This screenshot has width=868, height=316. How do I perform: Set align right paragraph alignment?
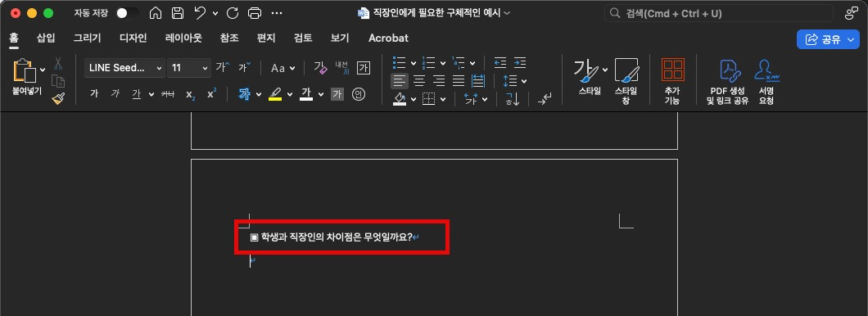tap(439, 81)
